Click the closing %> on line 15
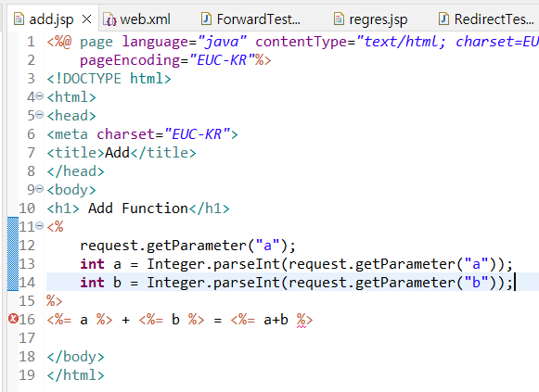This screenshot has height=392, width=539. (x=55, y=301)
